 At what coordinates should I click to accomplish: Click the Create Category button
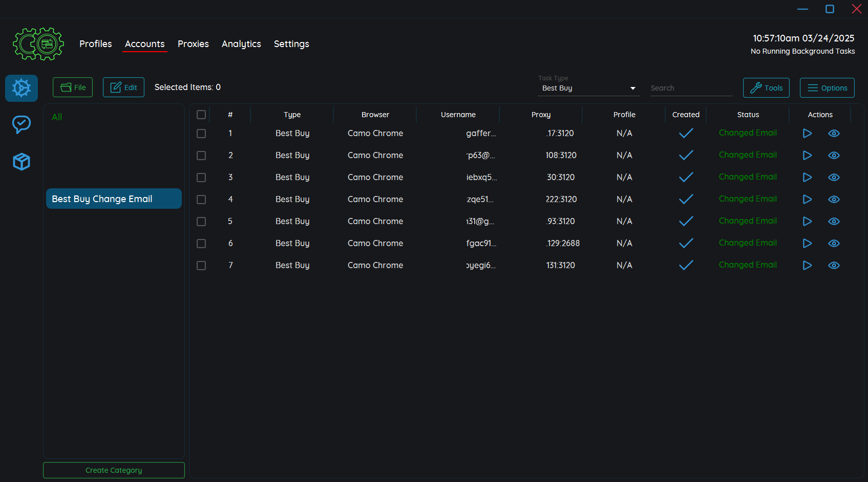(114, 470)
